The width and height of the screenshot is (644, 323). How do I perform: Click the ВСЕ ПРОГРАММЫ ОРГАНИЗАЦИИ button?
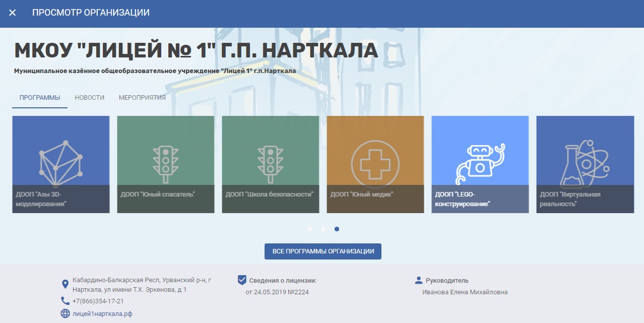[x=323, y=251]
